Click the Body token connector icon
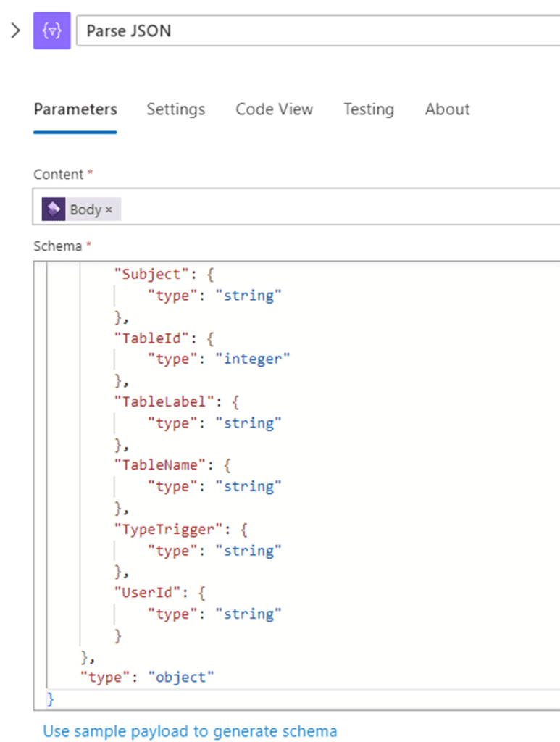This screenshot has height=742, width=560. (54, 209)
